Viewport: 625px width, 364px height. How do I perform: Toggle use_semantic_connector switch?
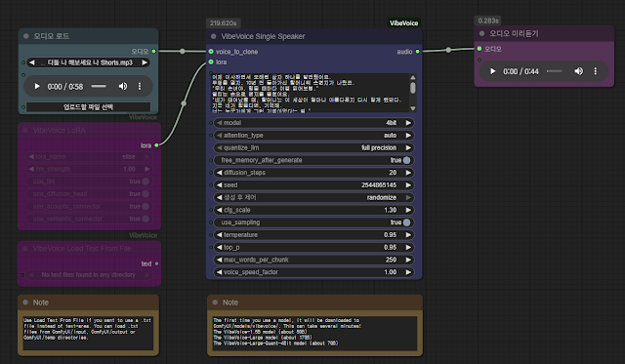[x=146, y=219]
